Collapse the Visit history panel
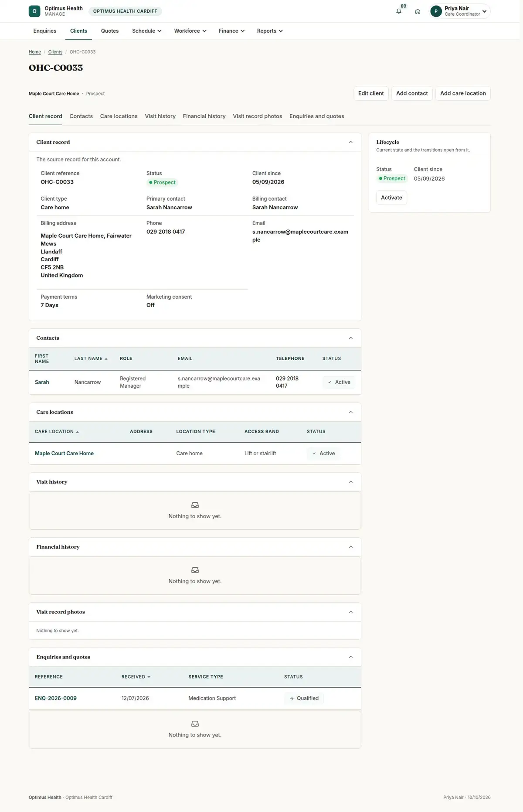The width and height of the screenshot is (523, 812). pyautogui.click(x=351, y=482)
